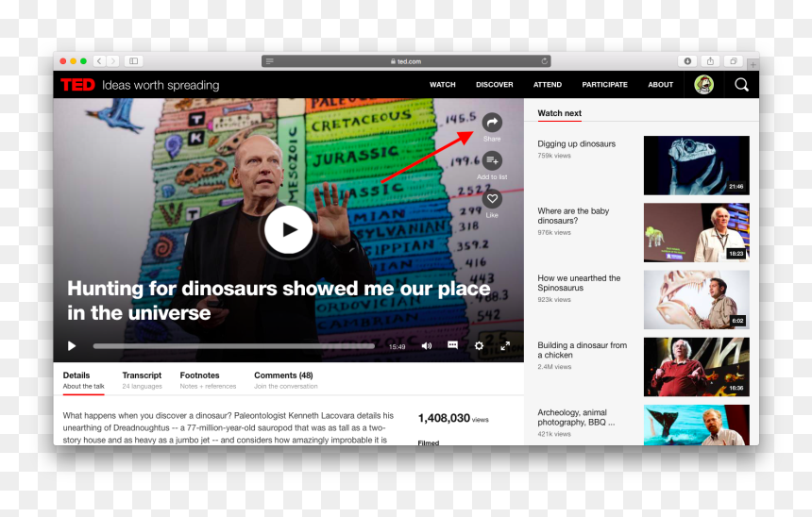Select the Details tab

pos(83,380)
